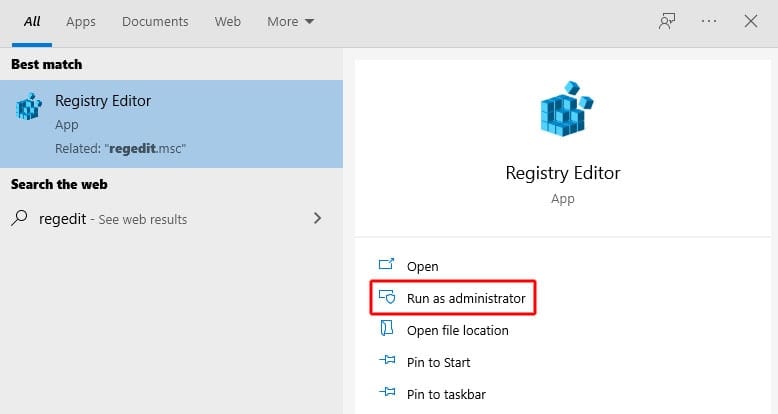The width and height of the screenshot is (778, 414).
Task: Expand the More filter dropdown
Action: [290, 21]
